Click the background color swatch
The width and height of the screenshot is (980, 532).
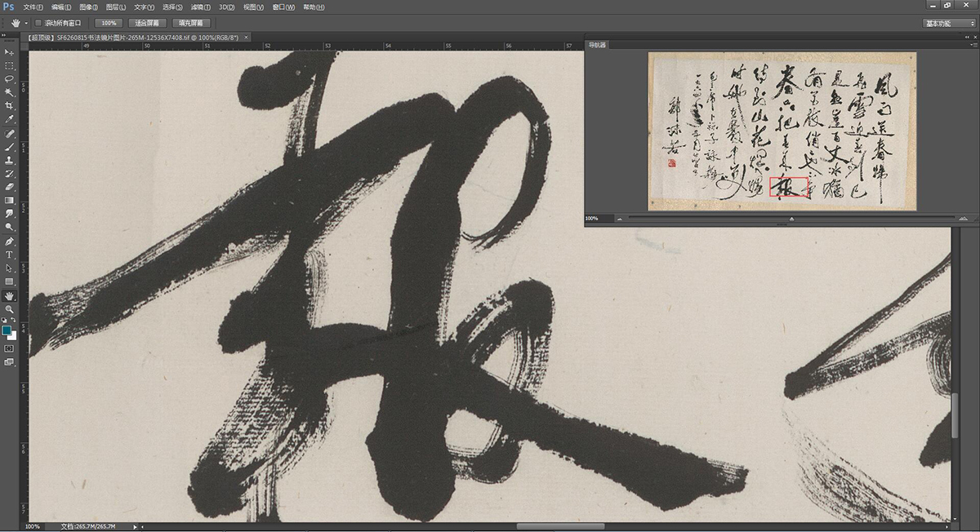[x=12, y=335]
